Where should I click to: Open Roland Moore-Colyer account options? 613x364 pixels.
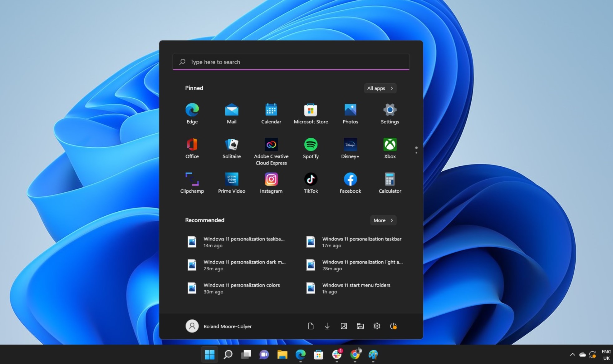pos(218,326)
